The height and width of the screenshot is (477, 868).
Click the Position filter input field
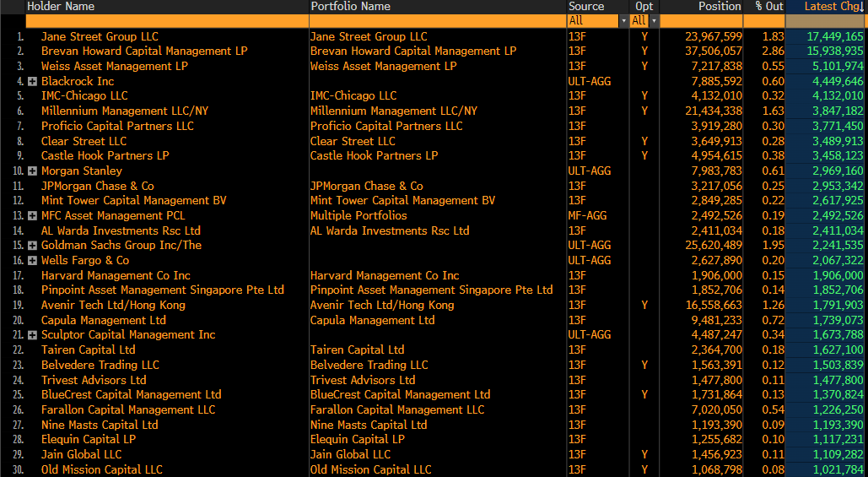point(701,21)
